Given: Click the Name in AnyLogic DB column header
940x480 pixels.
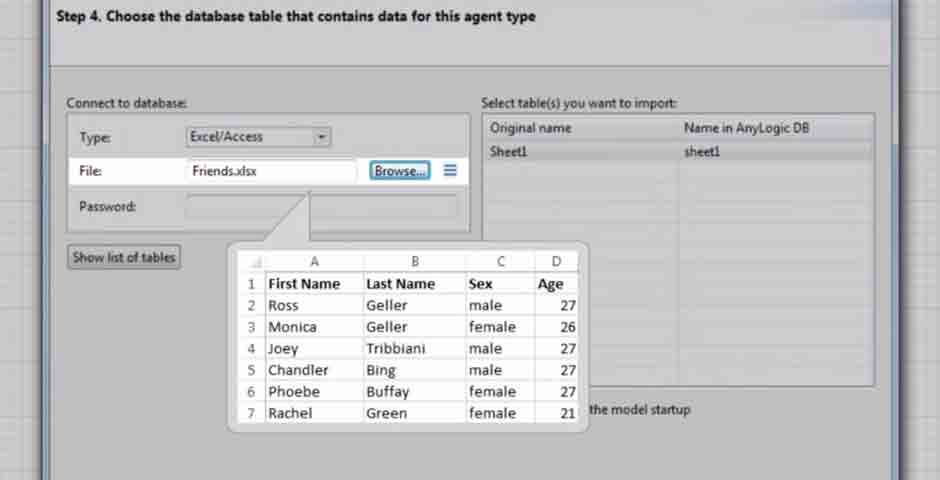Looking at the screenshot, I should pos(775,128).
